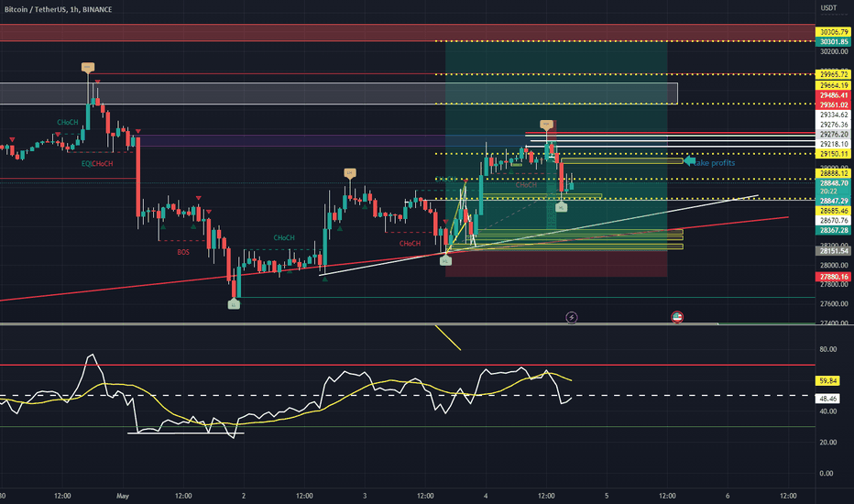Click the red 29361.02 price label
The width and height of the screenshot is (854, 504).
(833, 105)
